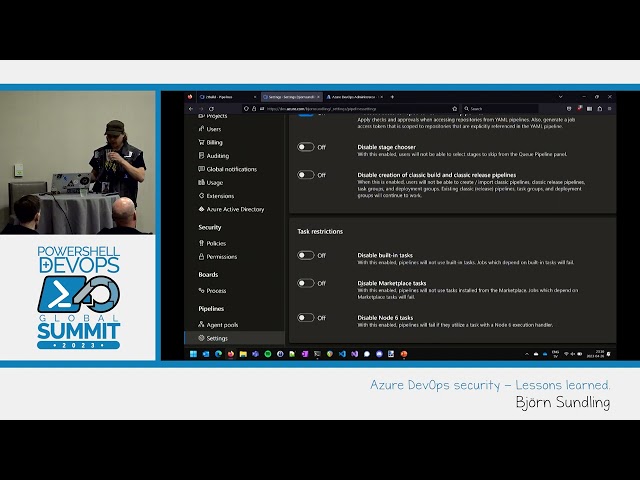Click the Process icon under Boards
Screen dimensions: 640x480
pos(201,290)
